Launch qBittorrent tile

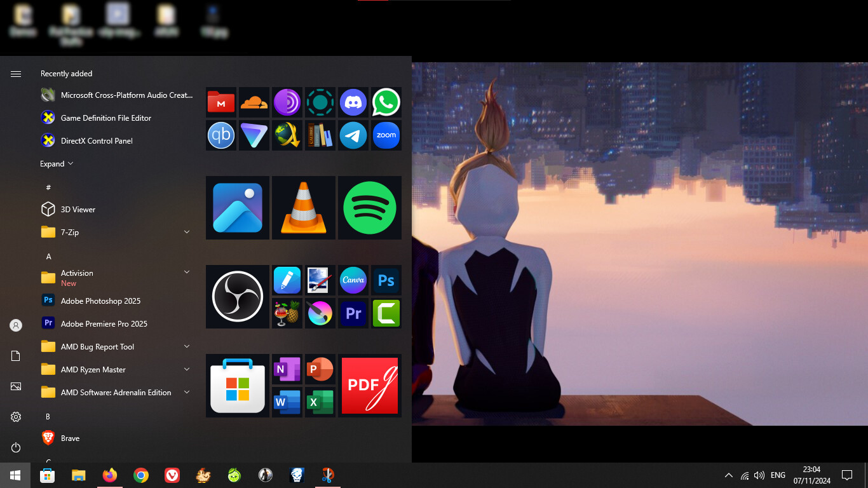click(221, 135)
